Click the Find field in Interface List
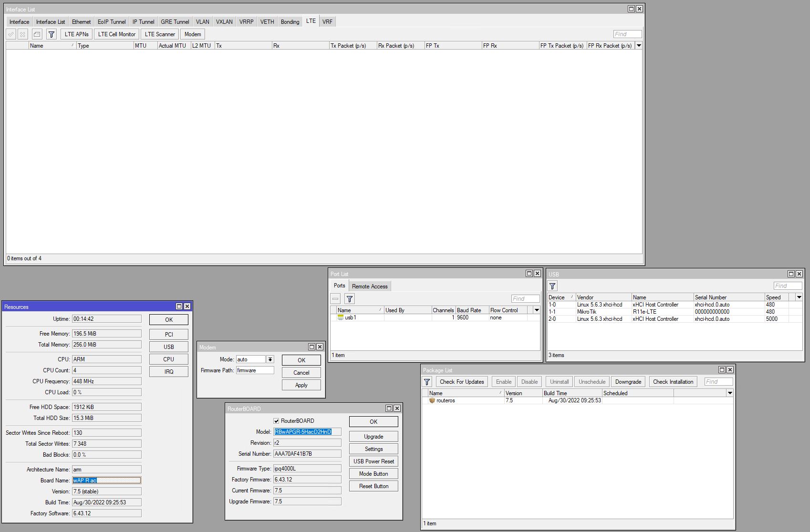Image resolution: width=810 pixels, height=532 pixels. pos(627,34)
